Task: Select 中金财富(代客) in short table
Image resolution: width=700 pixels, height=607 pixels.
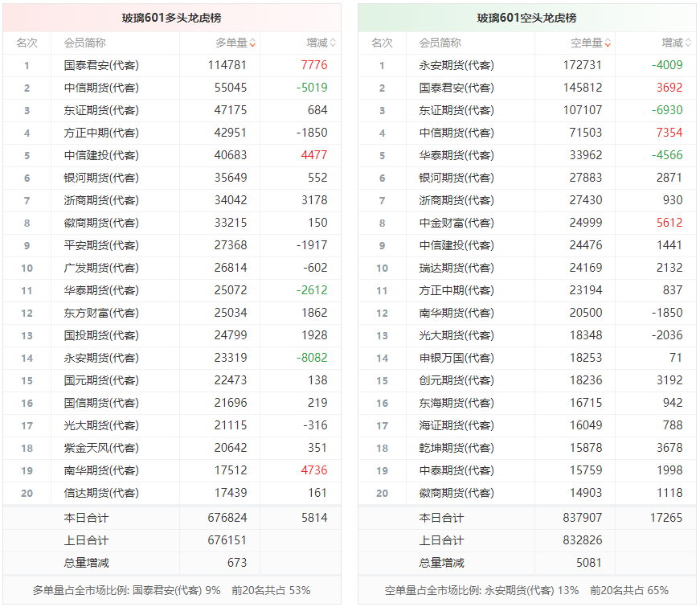Action: pos(456,223)
